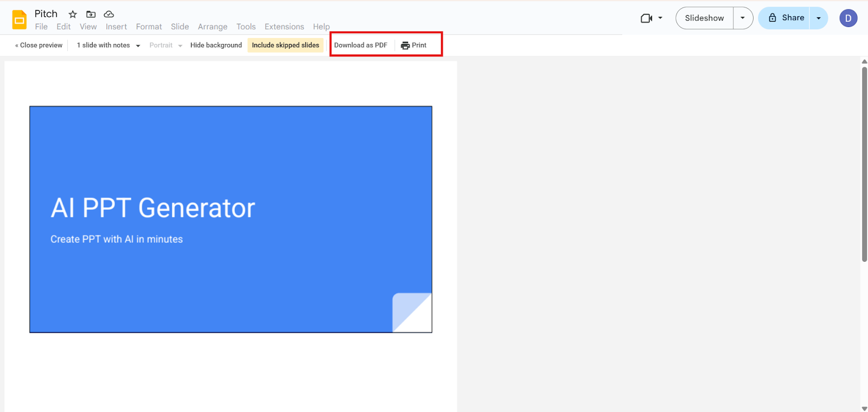Click the Print button with printer icon

tap(414, 45)
